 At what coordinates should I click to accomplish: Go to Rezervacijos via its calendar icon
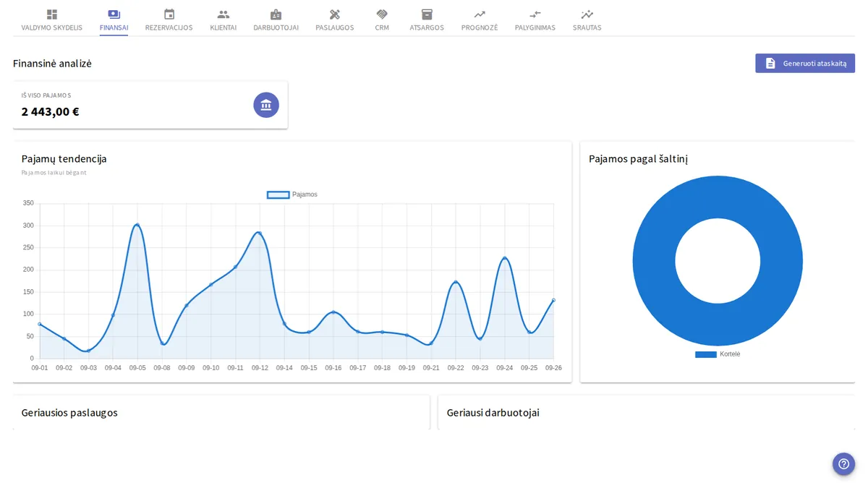pos(169,14)
